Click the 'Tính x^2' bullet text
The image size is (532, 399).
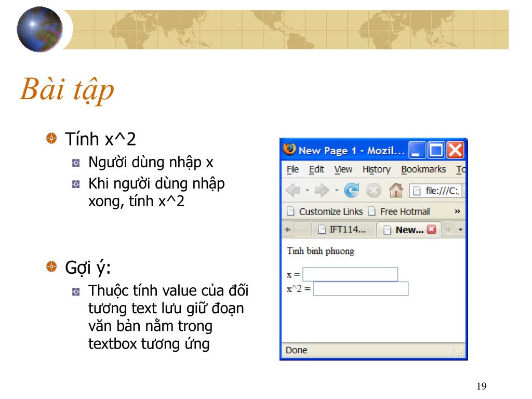coord(100,139)
